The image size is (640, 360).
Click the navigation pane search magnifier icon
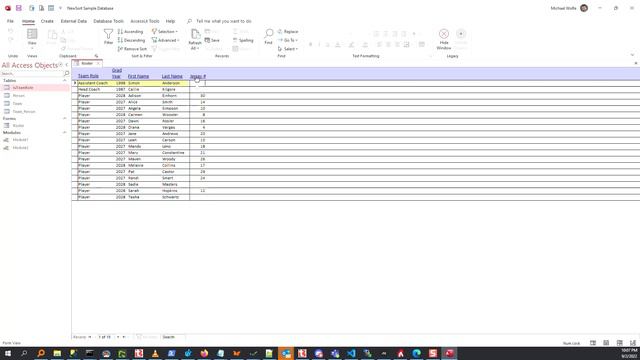click(67, 73)
